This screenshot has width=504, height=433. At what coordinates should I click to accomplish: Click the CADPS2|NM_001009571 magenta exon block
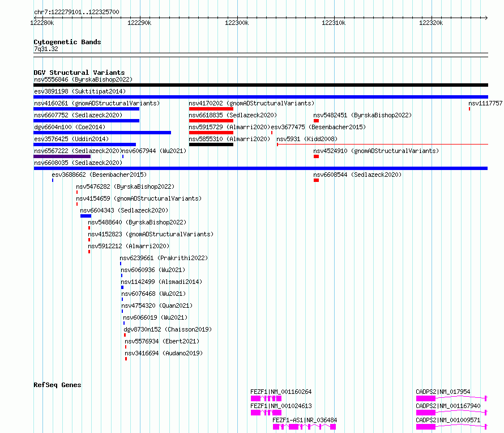tap(426, 427)
